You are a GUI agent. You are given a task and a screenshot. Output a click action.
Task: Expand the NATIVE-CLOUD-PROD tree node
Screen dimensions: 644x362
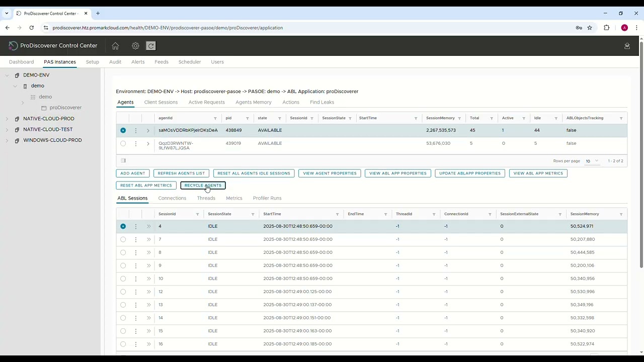pyautogui.click(x=7, y=119)
